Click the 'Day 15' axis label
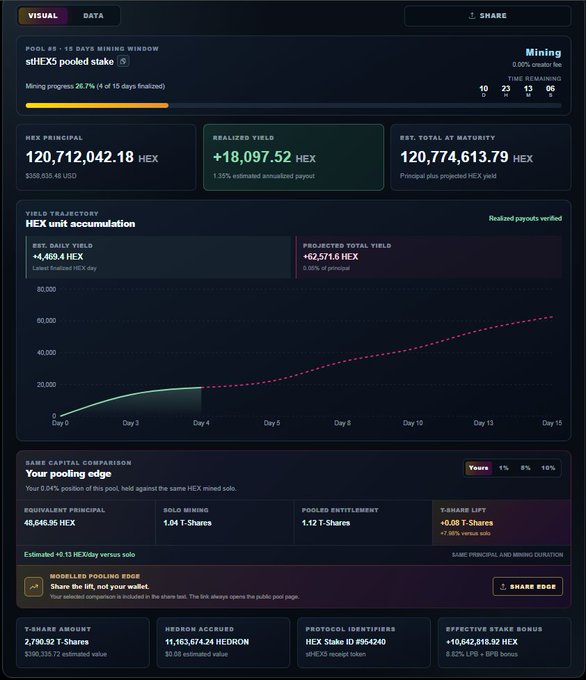This screenshot has height=680, width=586. pos(552,423)
